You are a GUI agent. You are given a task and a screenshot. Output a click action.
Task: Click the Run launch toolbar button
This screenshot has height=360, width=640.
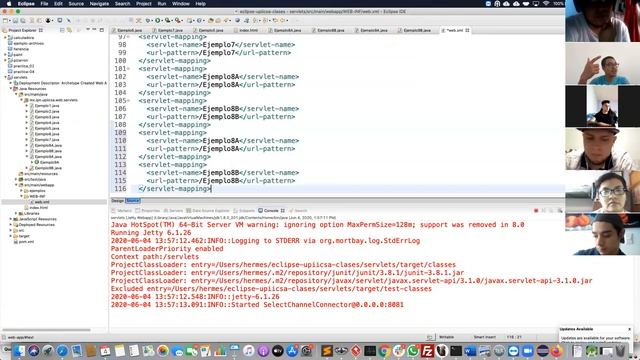click(x=158, y=20)
